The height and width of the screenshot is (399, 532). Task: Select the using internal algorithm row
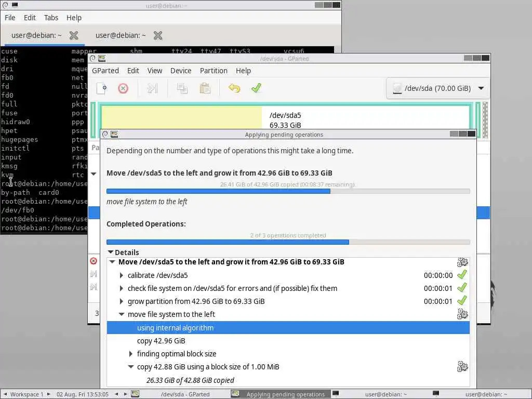tap(288, 328)
